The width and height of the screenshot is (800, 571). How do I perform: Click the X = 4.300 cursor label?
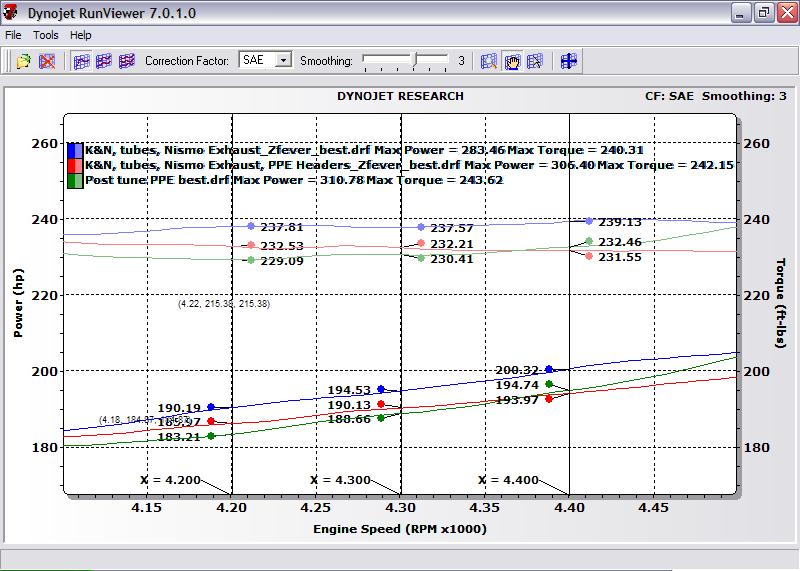pyautogui.click(x=340, y=480)
